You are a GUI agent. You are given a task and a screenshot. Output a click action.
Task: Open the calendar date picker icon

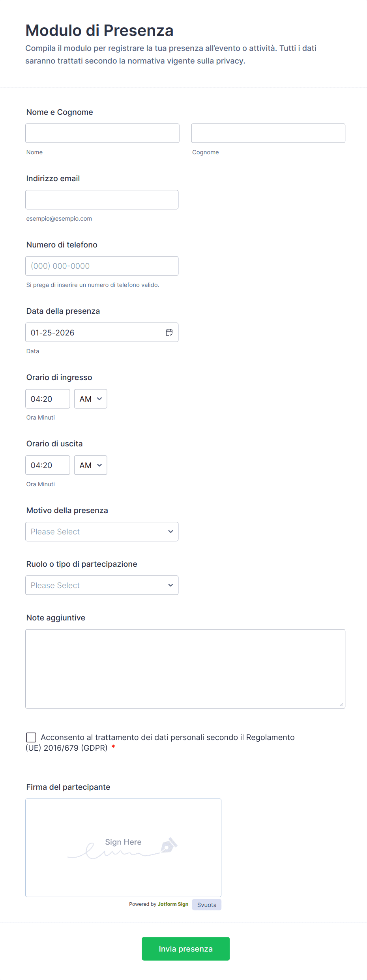tap(169, 332)
